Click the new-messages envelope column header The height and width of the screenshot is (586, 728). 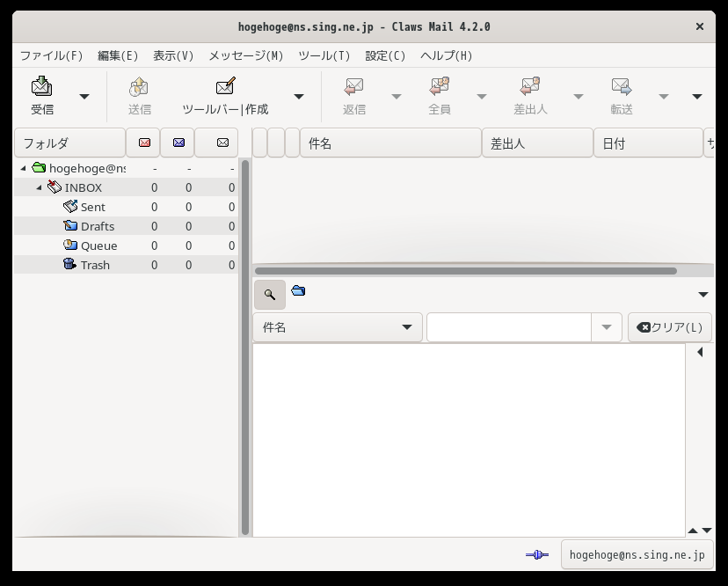tap(144, 143)
